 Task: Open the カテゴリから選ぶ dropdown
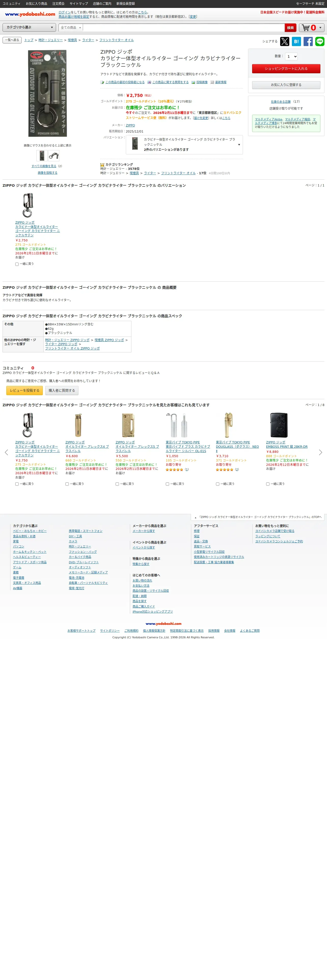click(x=29, y=27)
